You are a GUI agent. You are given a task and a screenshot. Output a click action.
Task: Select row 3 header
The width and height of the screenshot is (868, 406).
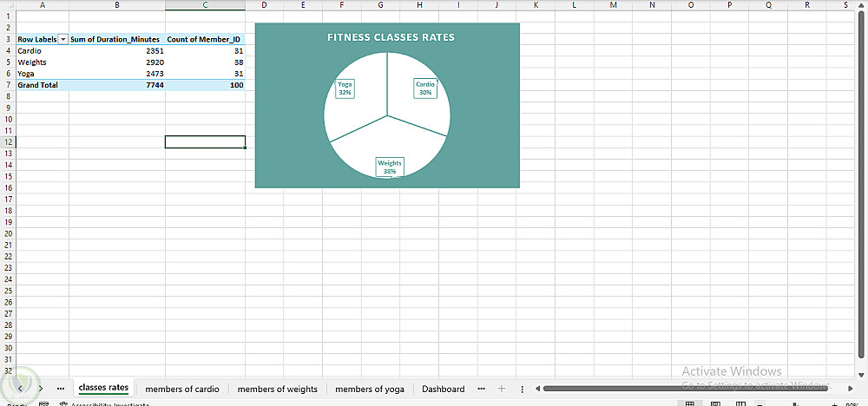point(8,40)
